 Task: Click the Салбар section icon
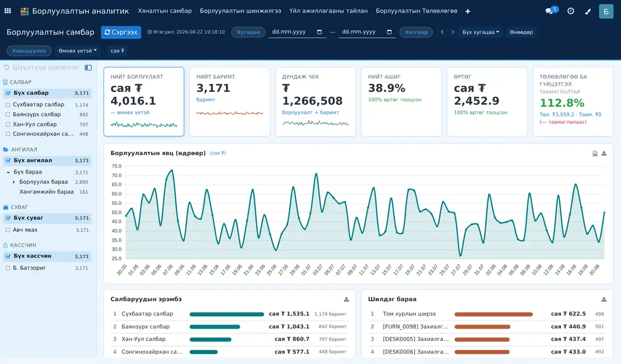(x=5, y=83)
